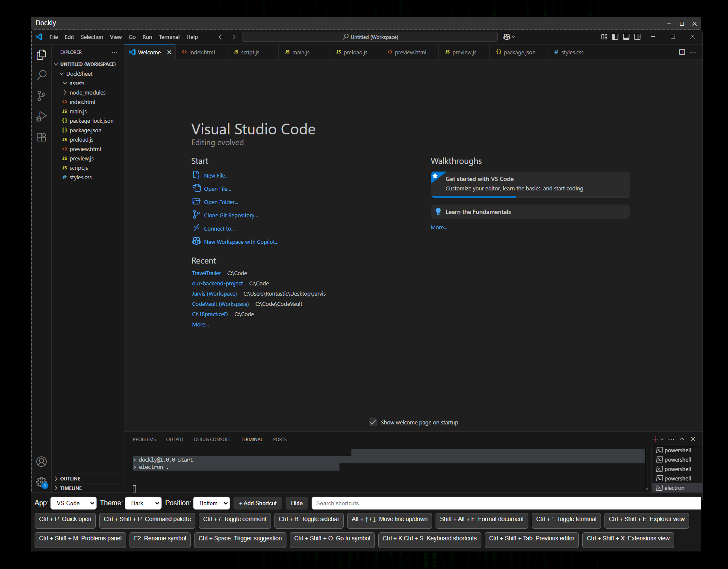The image size is (728, 569).
Task: Click the Get Started walkthrough progress bar
Action: (x=473, y=196)
